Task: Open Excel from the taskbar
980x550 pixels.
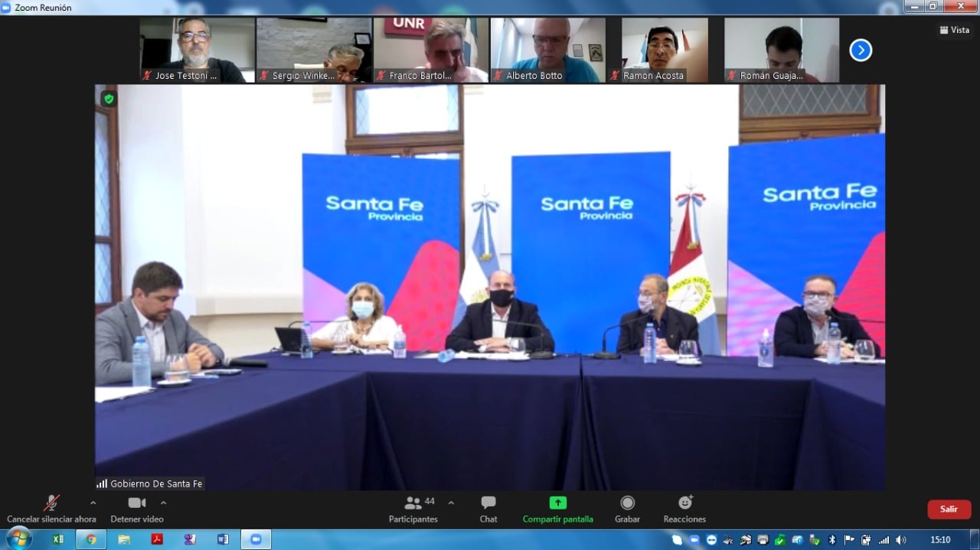Action: (x=58, y=539)
